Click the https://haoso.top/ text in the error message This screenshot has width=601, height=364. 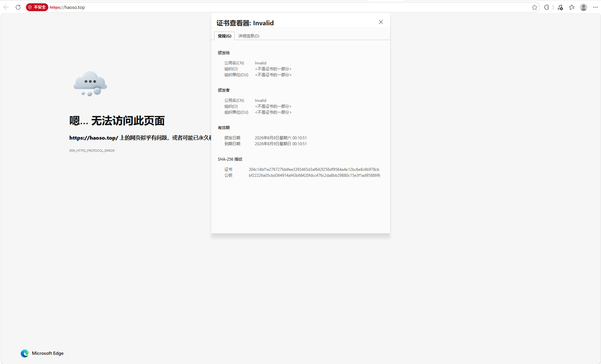point(94,138)
